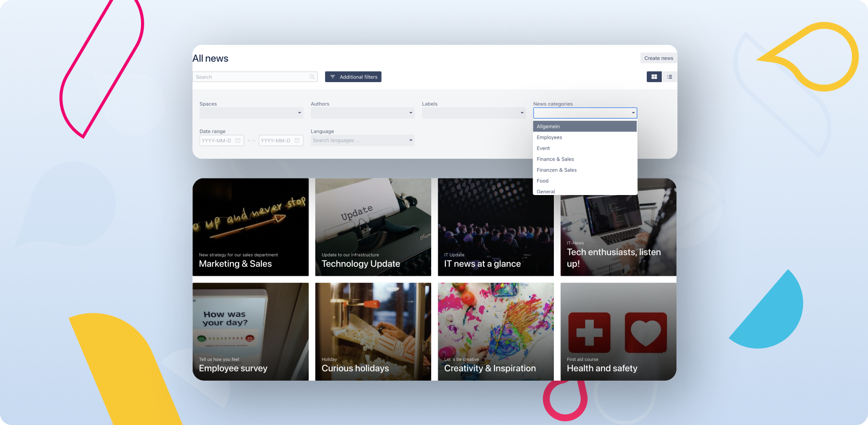Switch to grid view icon
This screenshot has width=868, height=425.
[x=654, y=76]
